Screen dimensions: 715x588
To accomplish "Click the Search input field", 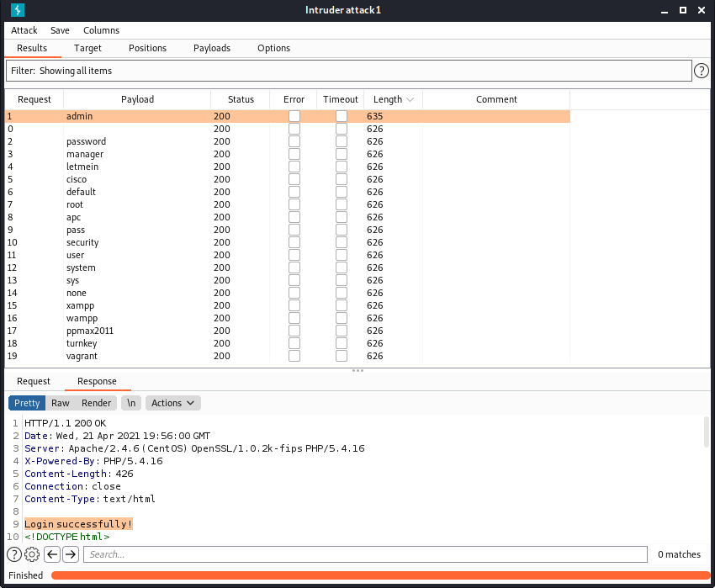I will pyautogui.click(x=366, y=554).
